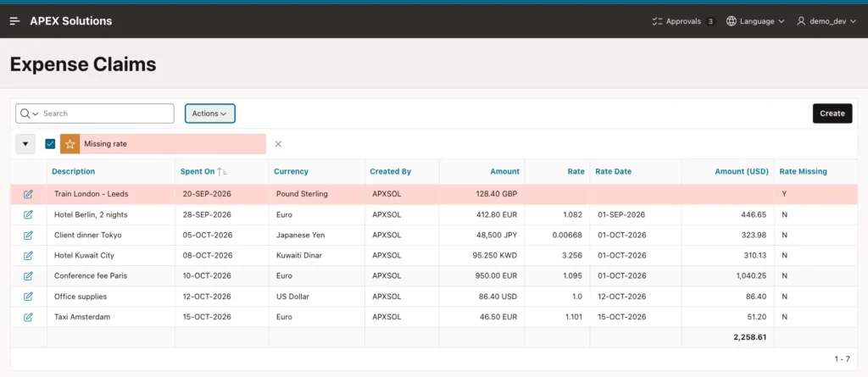The image size is (868, 377).
Task: Edit the Train London - Leeds claim
Action: coord(28,194)
